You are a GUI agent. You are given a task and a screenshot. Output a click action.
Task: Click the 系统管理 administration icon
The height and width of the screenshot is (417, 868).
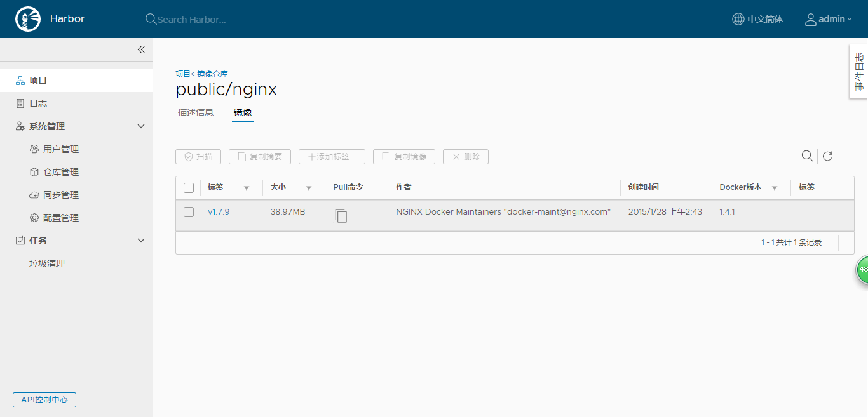point(20,126)
